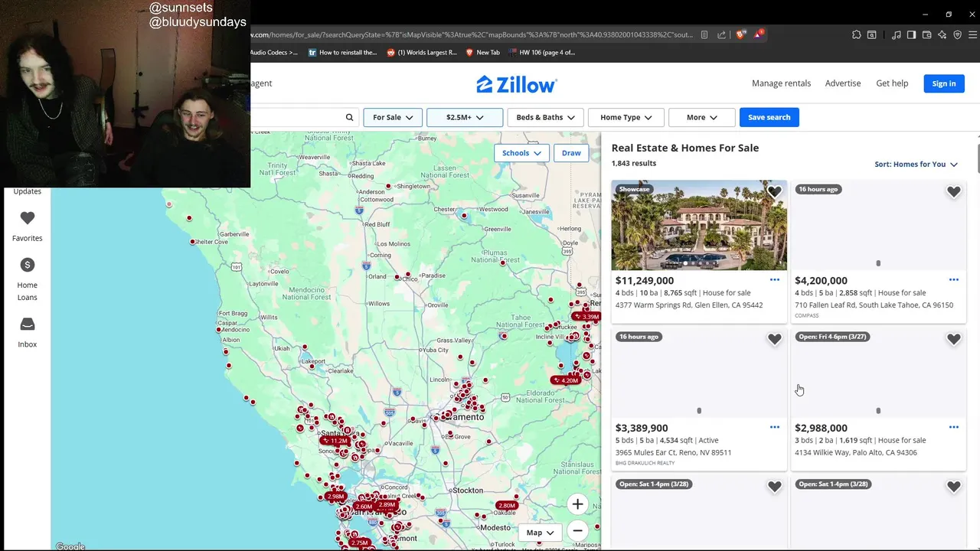Open the Schools map overlay dropdown
980x551 pixels.
tap(521, 153)
